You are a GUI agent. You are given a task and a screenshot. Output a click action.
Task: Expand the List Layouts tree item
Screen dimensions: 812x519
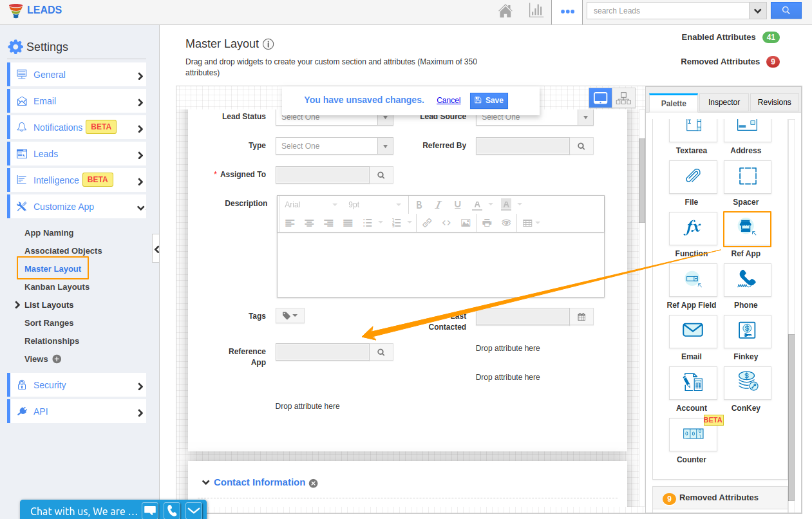(x=17, y=305)
